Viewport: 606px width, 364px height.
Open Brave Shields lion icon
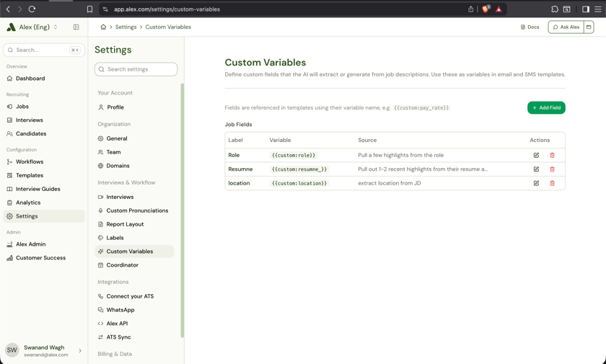[x=486, y=9]
